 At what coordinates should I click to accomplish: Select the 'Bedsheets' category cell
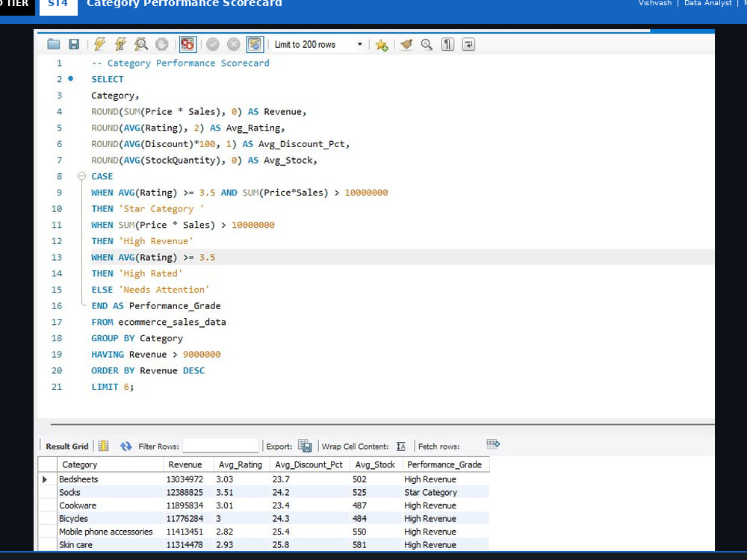[x=110, y=479]
